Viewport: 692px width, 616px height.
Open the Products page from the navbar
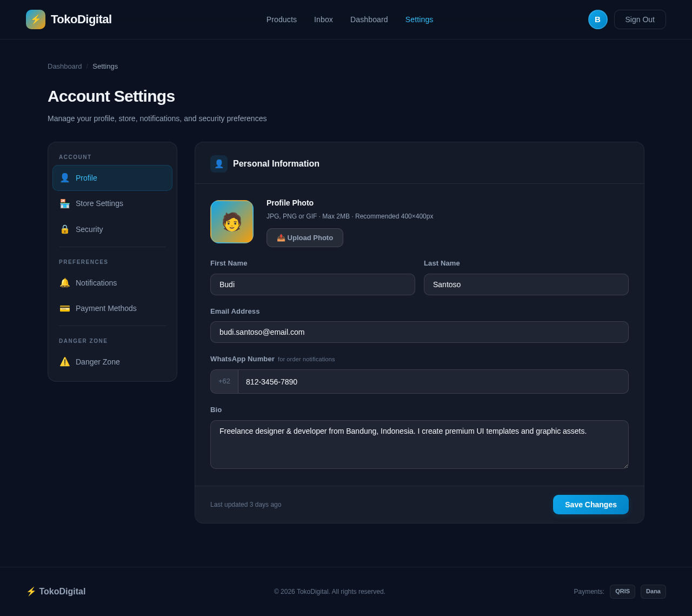coord(281,19)
